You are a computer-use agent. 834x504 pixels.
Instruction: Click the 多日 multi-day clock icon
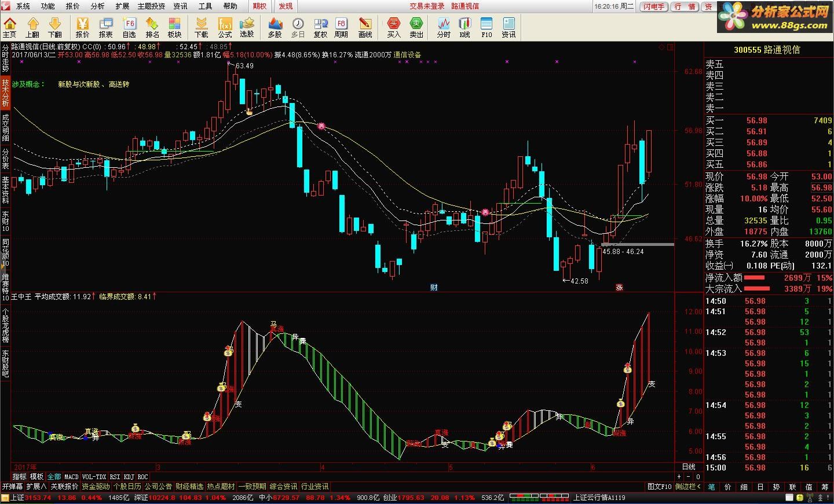coord(298,27)
